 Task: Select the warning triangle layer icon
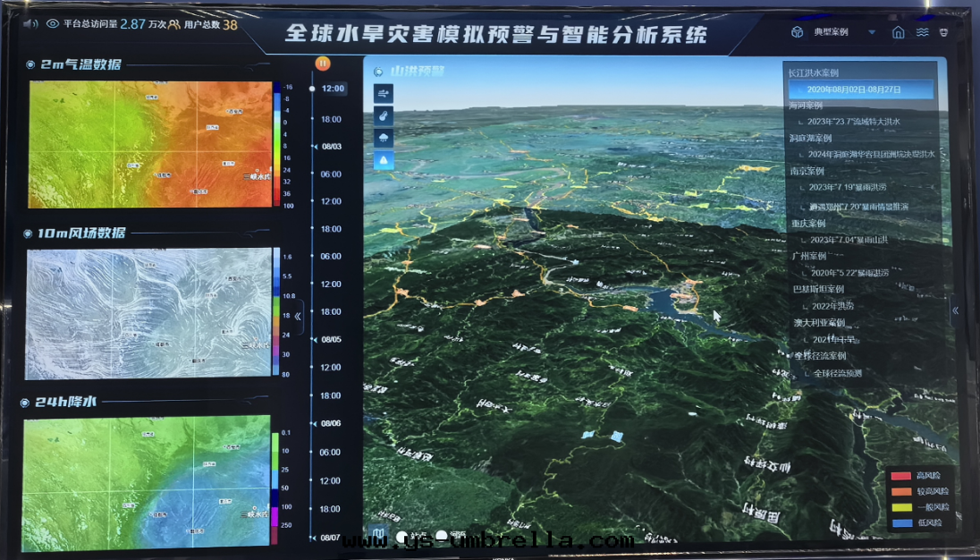point(384,161)
